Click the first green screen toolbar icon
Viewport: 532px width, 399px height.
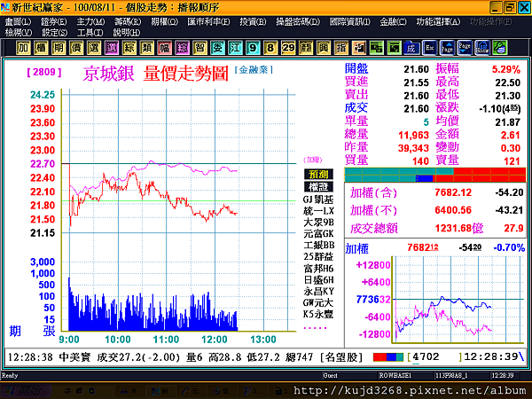pos(376,48)
